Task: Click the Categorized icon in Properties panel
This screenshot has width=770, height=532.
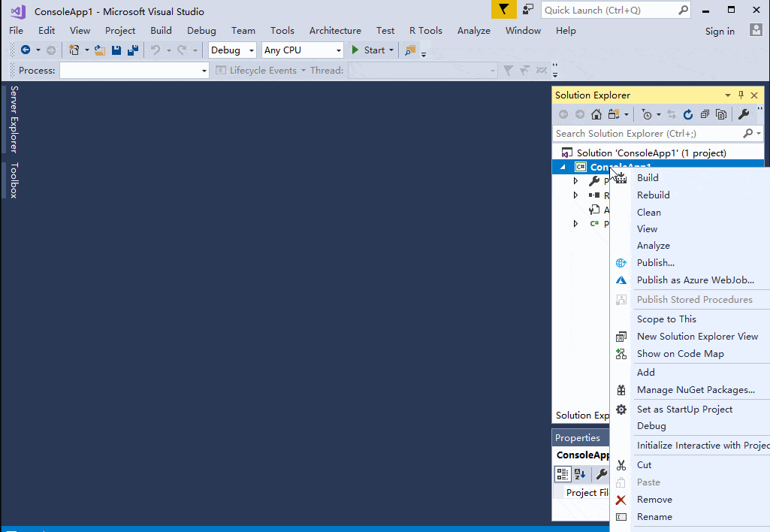Action: 563,474
